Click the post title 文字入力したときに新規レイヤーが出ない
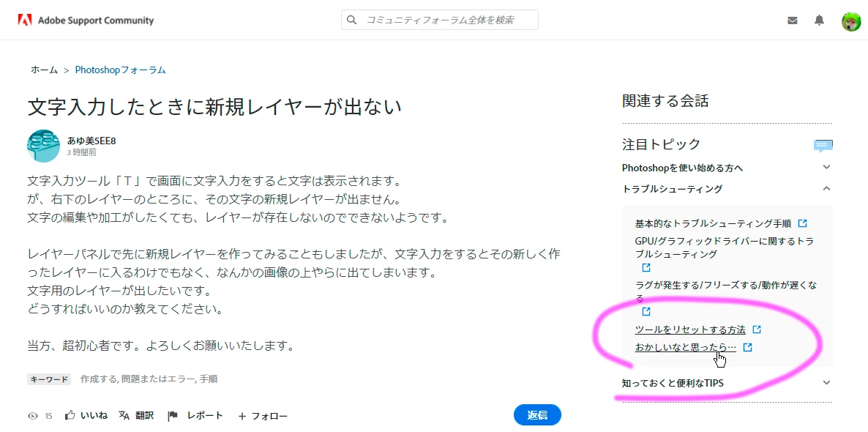Screen dimensions: 868x432 (x=214, y=106)
